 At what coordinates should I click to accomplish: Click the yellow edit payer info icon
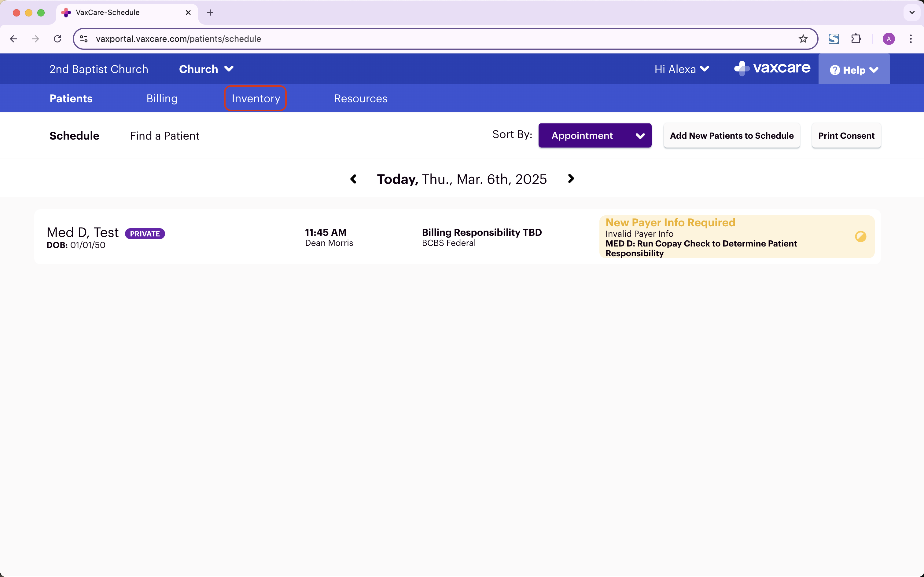(x=860, y=237)
